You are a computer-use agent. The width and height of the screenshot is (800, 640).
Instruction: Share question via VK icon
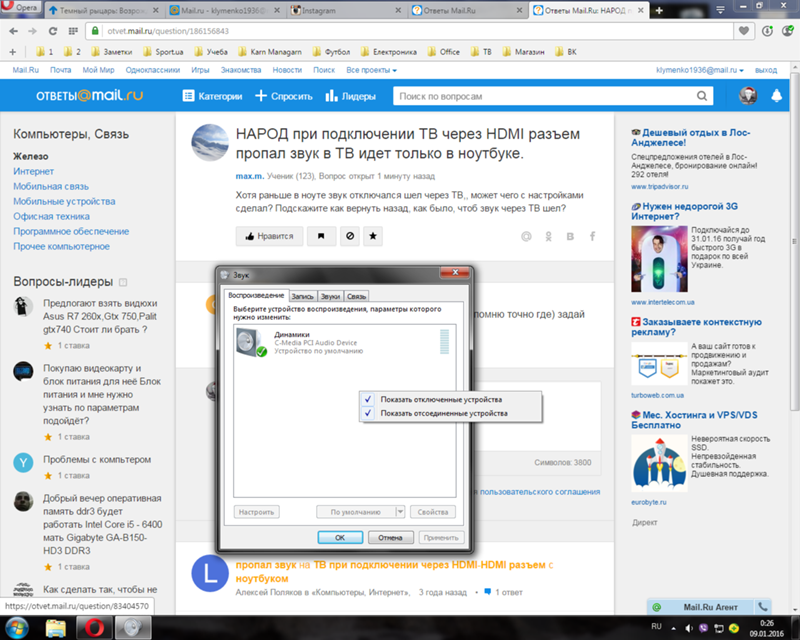click(570, 236)
